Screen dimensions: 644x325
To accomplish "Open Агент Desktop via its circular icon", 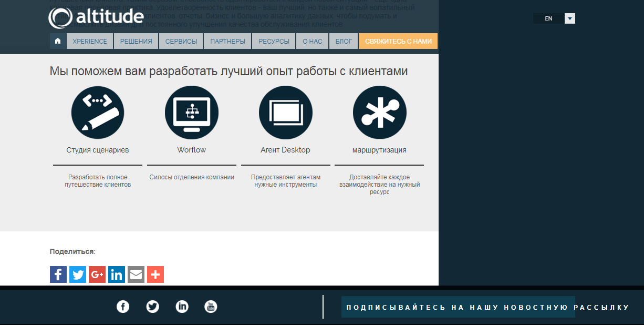I will point(285,112).
